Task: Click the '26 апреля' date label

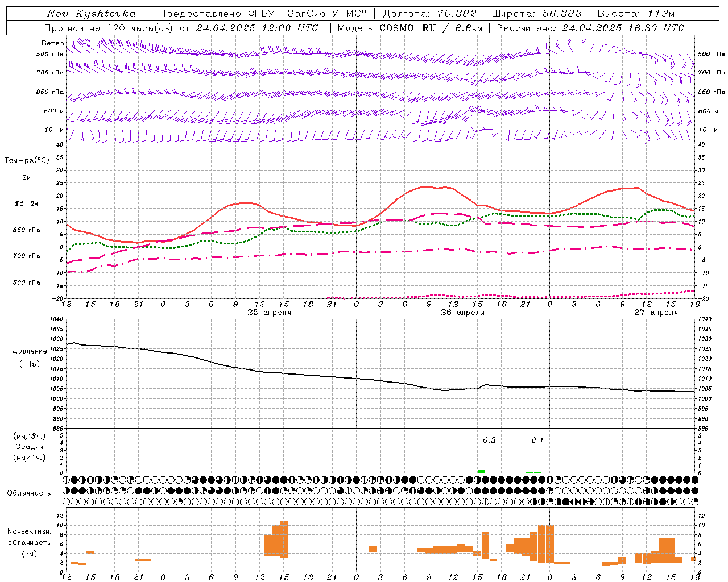Action: click(463, 313)
